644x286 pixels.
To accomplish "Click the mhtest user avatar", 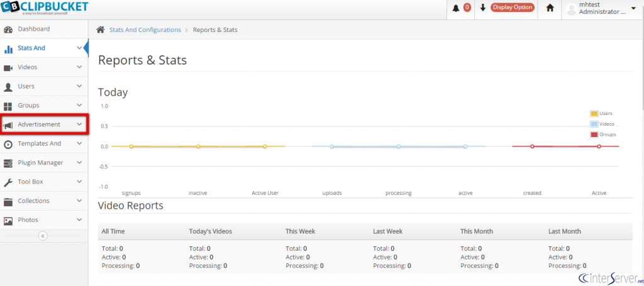I will (x=571, y=9).
